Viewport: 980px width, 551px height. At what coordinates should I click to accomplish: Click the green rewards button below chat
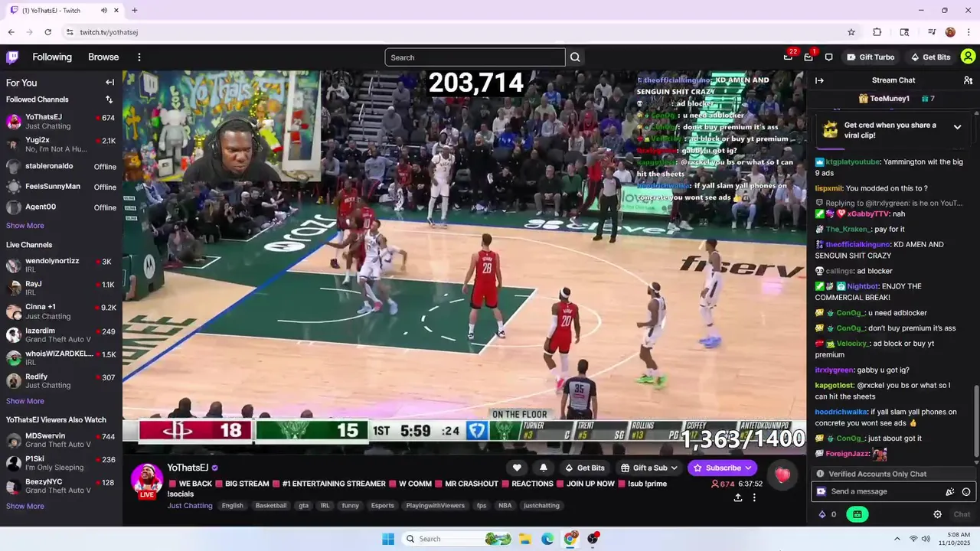pyautogui.click(x=857, y=514)
